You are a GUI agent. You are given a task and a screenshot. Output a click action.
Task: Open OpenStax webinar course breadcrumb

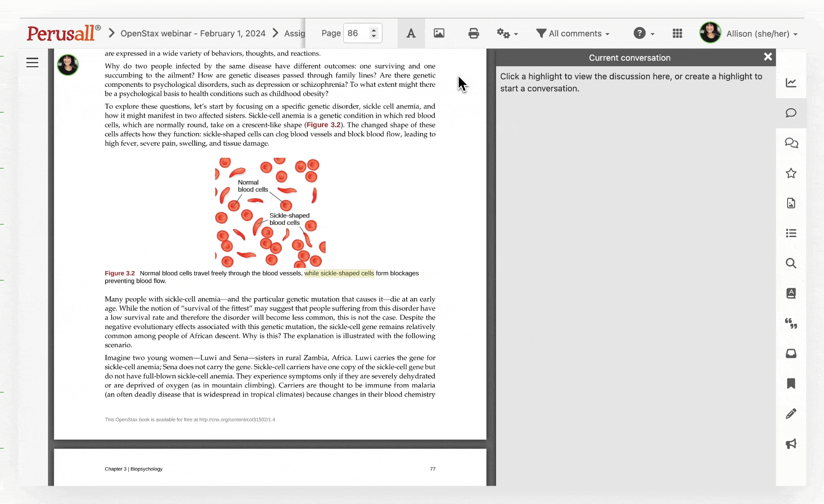coord(193,34)
